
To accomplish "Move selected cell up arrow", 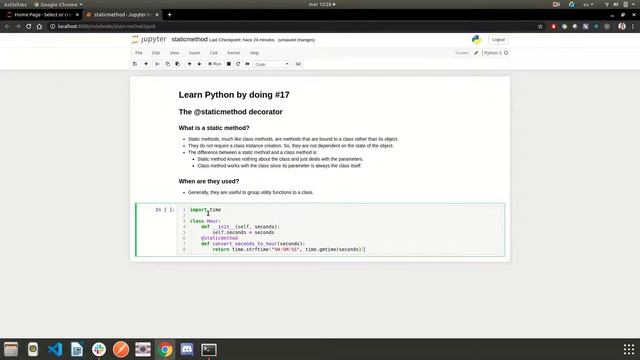I will click(189, 64).
